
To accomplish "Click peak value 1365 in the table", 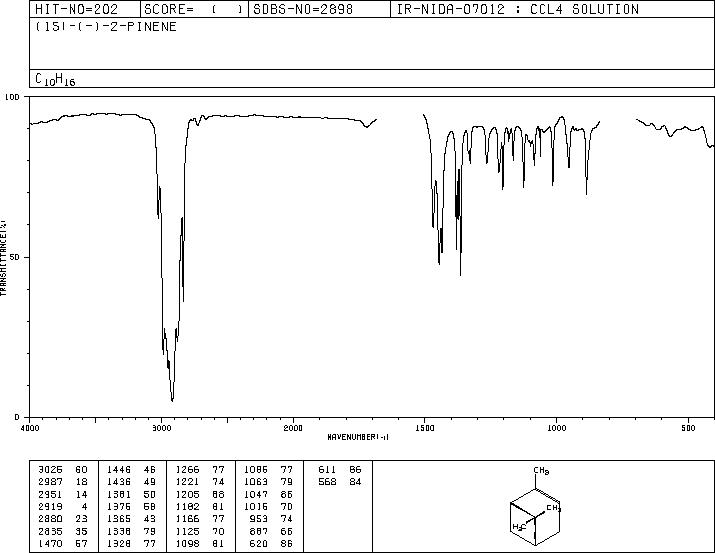I will click(x=119, y=519).
